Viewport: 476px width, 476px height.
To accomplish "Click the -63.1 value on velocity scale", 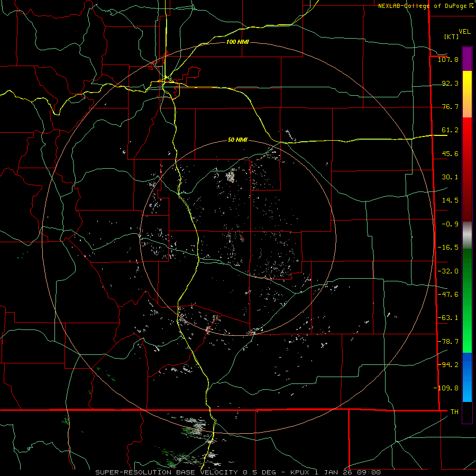I will point(448,318).
